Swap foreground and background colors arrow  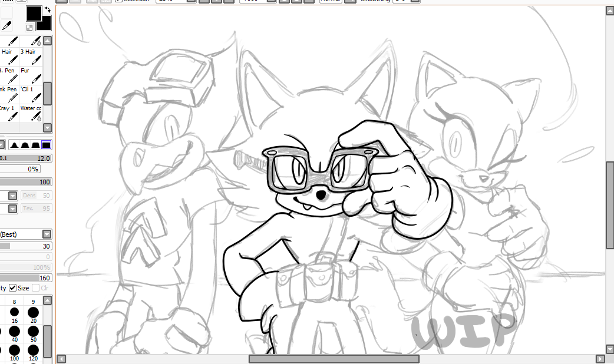(x=47, y=9)
